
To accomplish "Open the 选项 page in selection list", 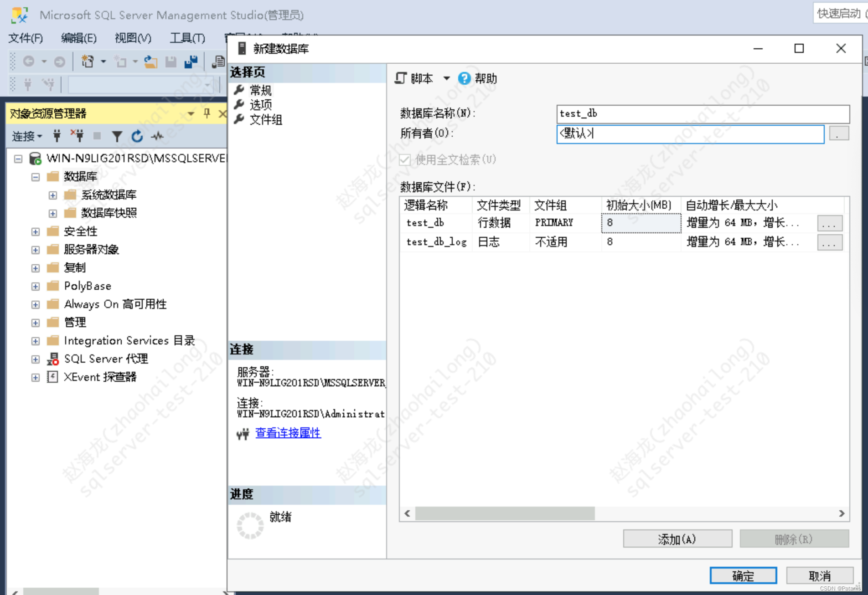I will coord(260,105).
